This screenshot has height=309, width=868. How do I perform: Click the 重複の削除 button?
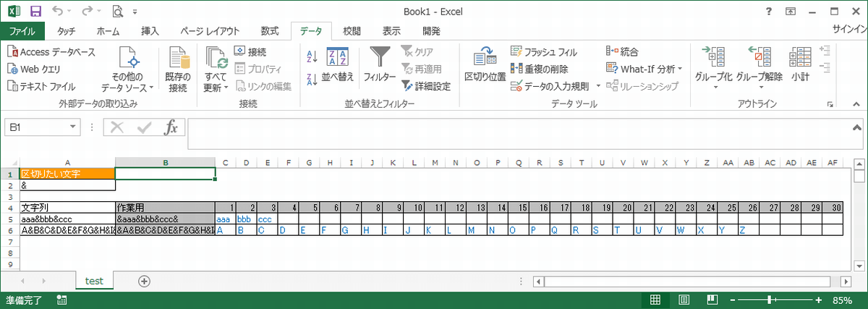tap(540, 69)
